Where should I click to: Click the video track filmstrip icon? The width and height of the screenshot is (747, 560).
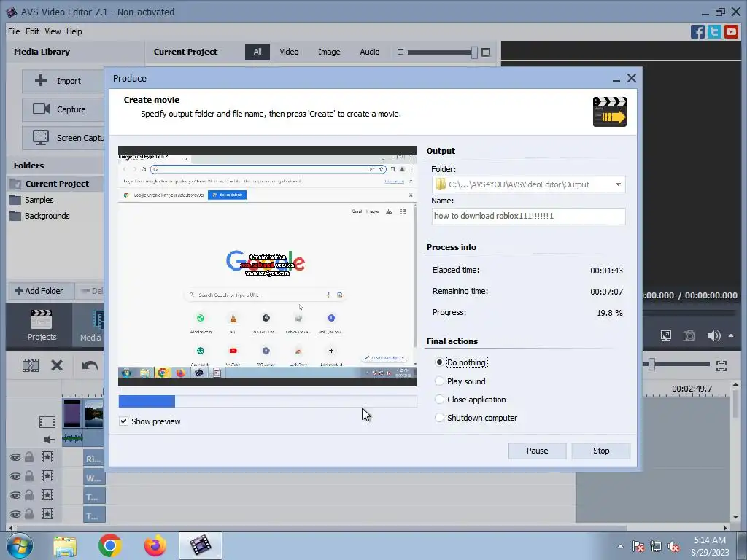[47, 422]
